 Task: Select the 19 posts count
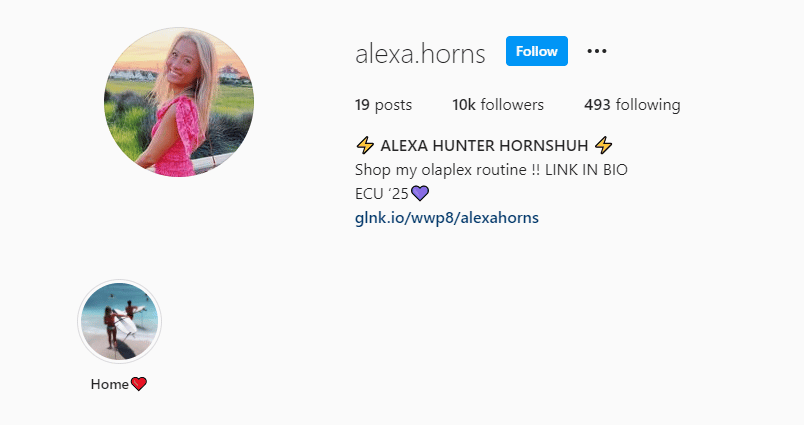[x=384, y=105]
